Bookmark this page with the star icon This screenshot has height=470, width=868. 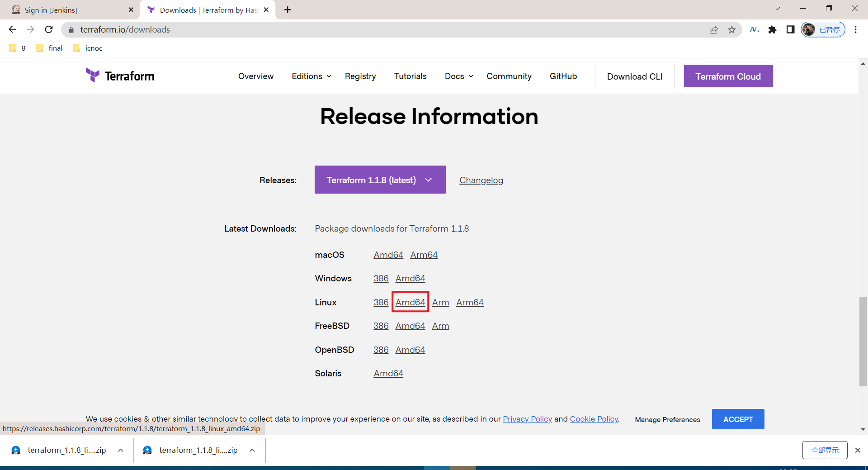pos(732,30)
